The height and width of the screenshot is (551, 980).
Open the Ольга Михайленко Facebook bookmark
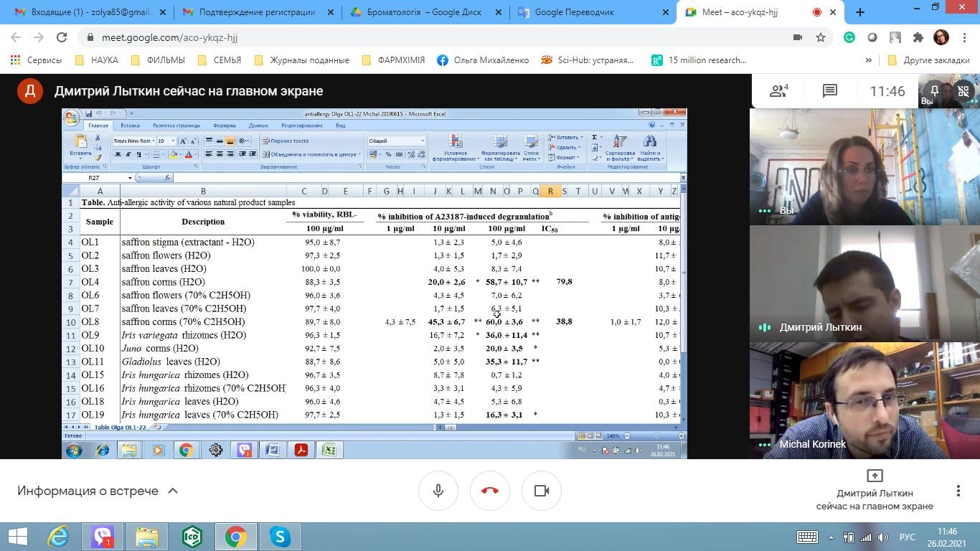pyautogui.click(x=483, y=60)
